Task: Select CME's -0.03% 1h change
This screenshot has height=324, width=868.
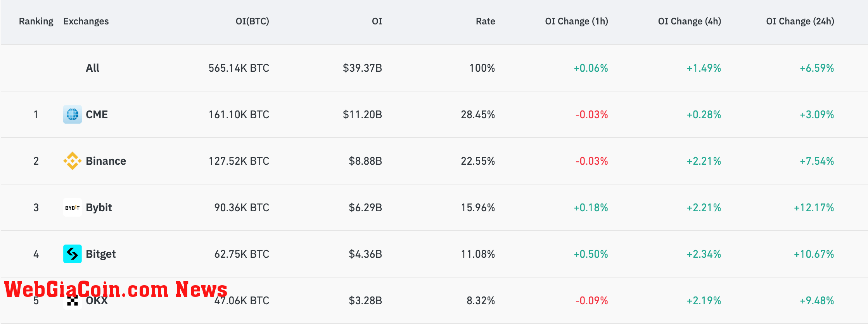Action: (x=592, y=114)
